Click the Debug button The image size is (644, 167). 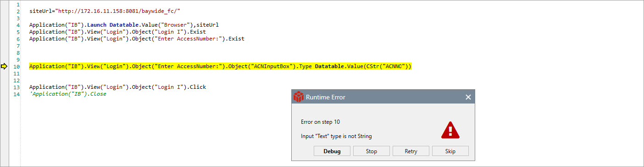point(332,151)
